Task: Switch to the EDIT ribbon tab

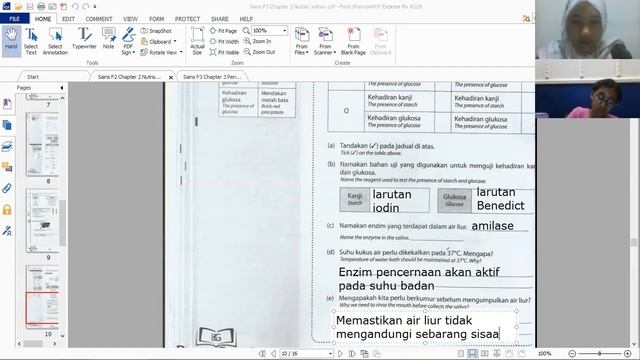Action: click(69, 19)
